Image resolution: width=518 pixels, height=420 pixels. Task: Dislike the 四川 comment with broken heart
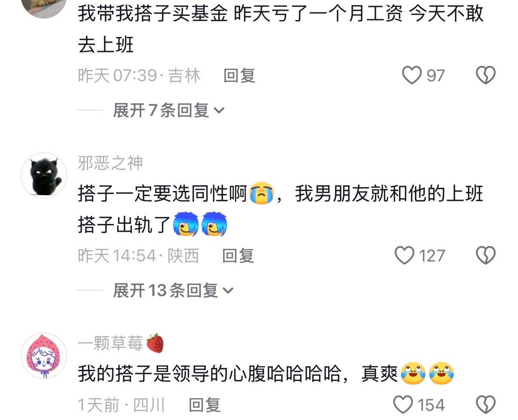coord(486,405)
